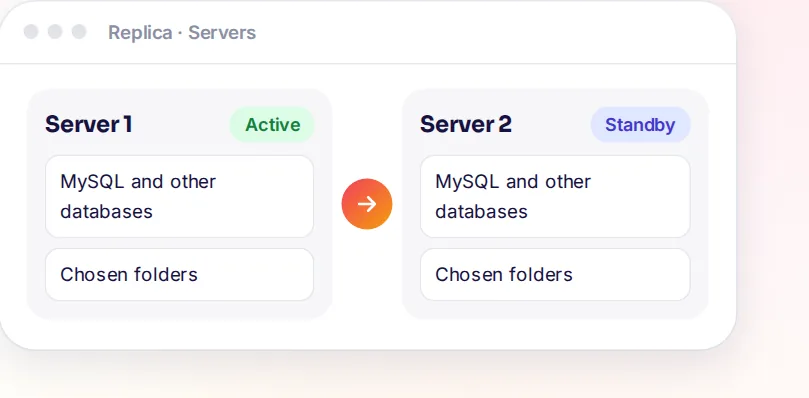809x398 pixels.
Task: Select Chosen folders under Server 2
Action: pos(555,275)
